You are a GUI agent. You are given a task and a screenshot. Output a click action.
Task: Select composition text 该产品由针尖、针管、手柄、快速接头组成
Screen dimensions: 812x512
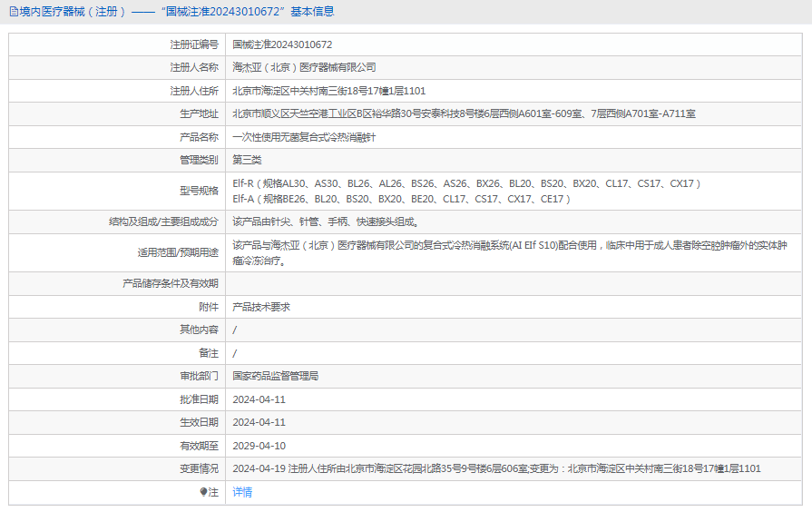pyautogui.click(x=326, y=222)
